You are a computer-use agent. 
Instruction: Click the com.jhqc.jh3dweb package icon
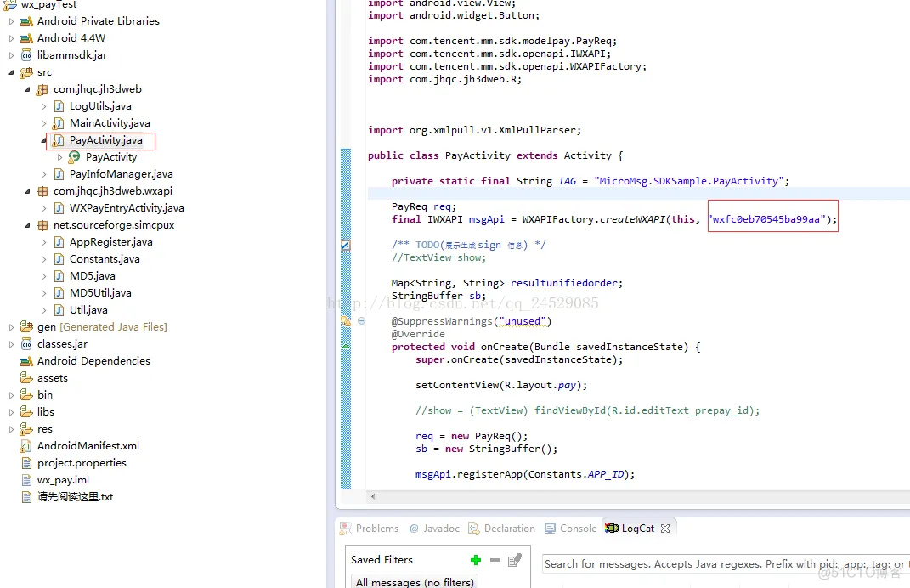coord(42,89)
